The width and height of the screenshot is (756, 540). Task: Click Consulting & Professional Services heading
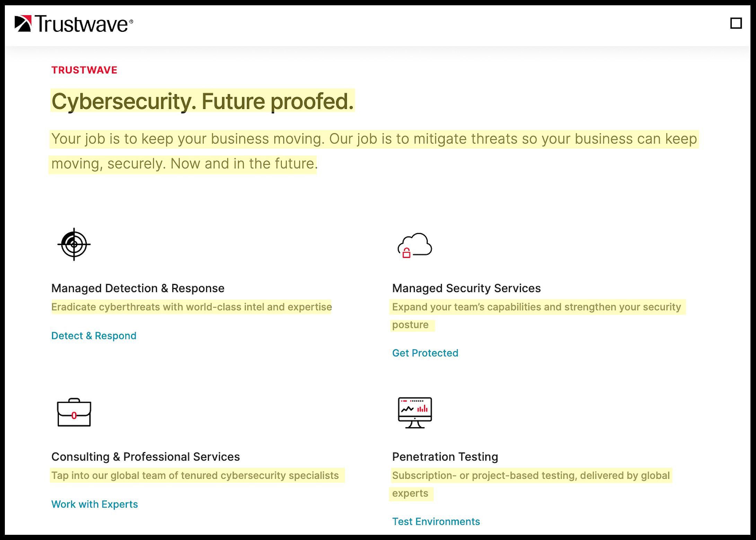[146, 457]
